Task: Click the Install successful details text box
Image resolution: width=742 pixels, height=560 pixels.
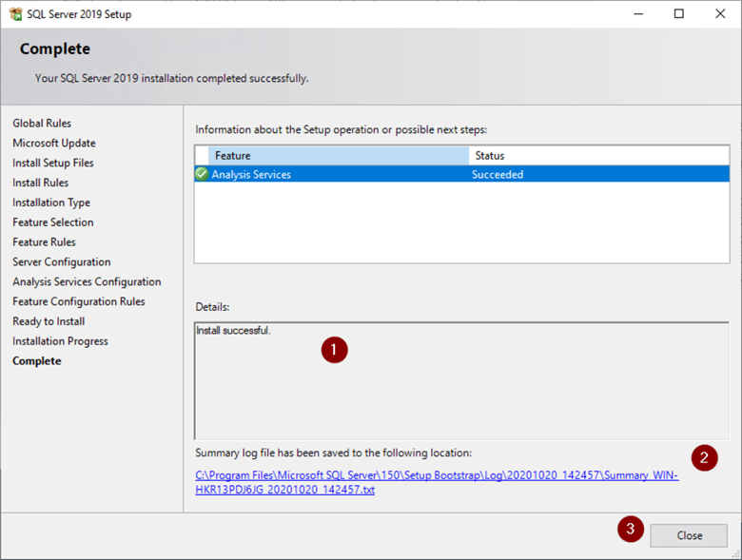Action: click(461, 381)
